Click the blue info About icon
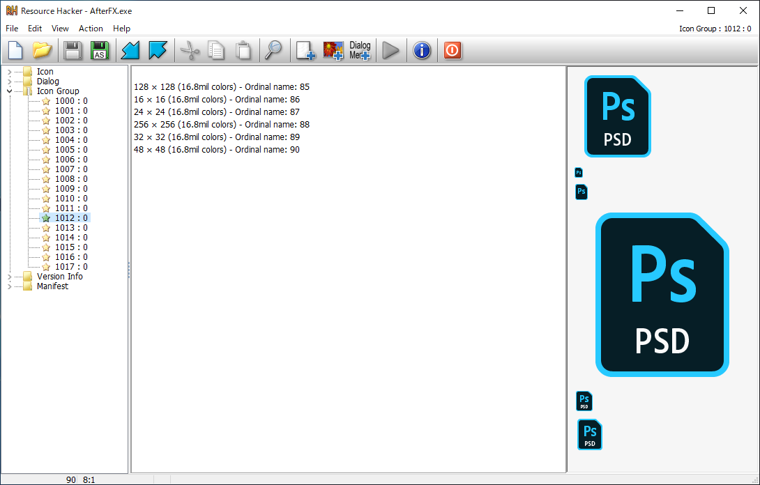The image size is (760, 485). (422, 50)
